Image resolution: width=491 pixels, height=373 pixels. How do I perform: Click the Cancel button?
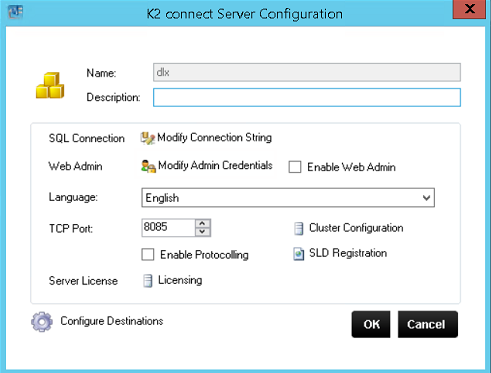428,324
